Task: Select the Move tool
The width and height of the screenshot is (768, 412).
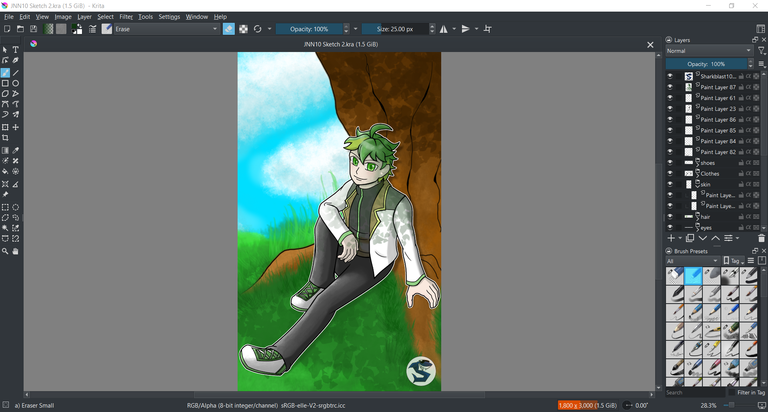Action: point(16,127)
